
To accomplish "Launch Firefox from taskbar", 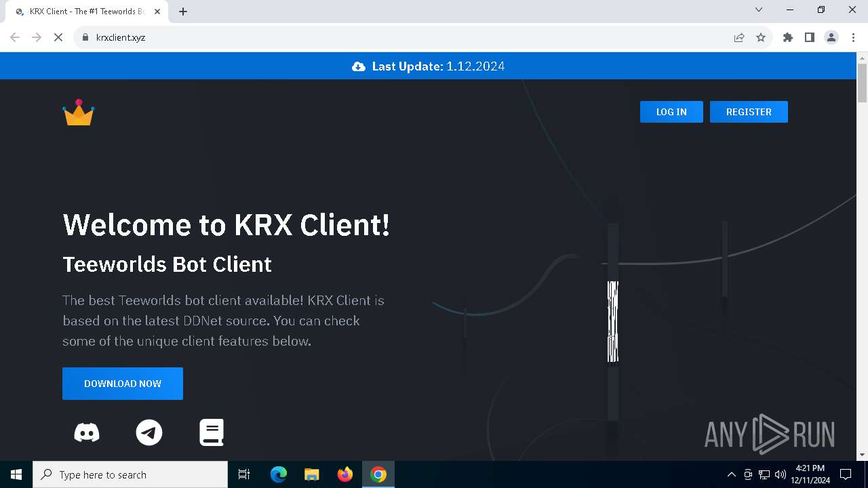I will 345,474.
